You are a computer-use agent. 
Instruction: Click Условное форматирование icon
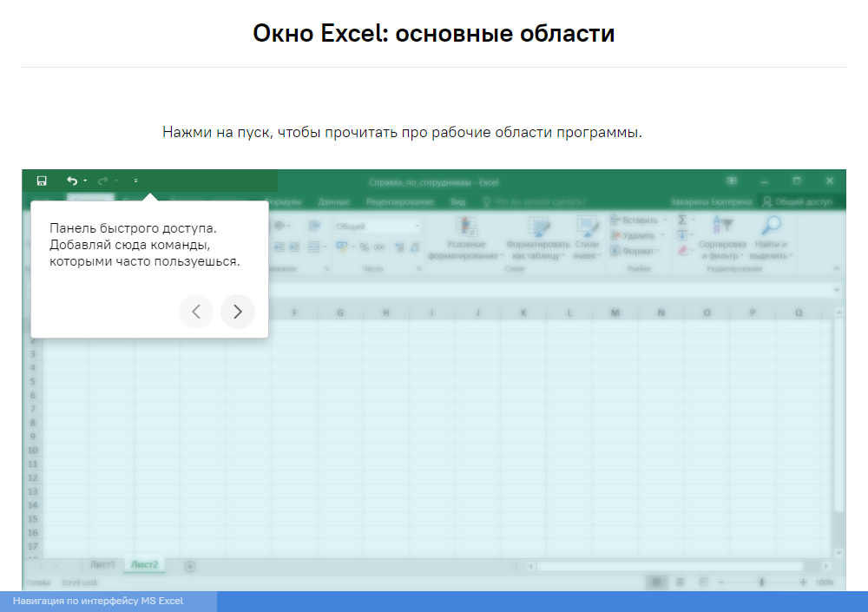point(466,227)
